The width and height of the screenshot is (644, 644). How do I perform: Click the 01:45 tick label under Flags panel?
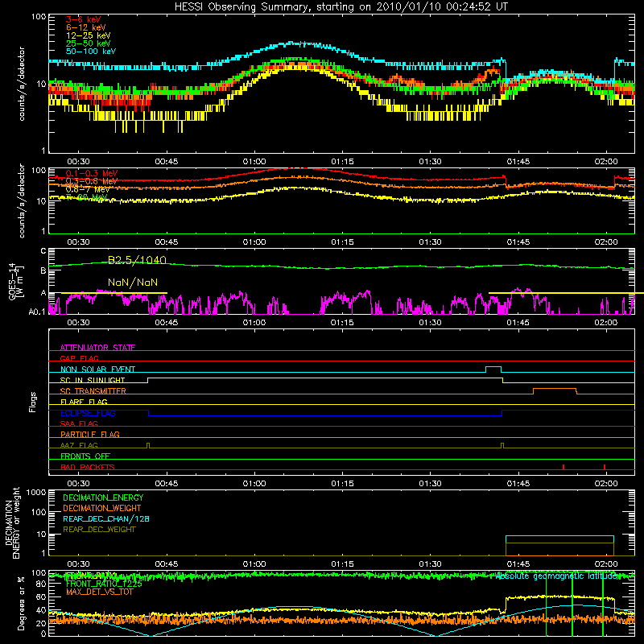pos(518,484)
